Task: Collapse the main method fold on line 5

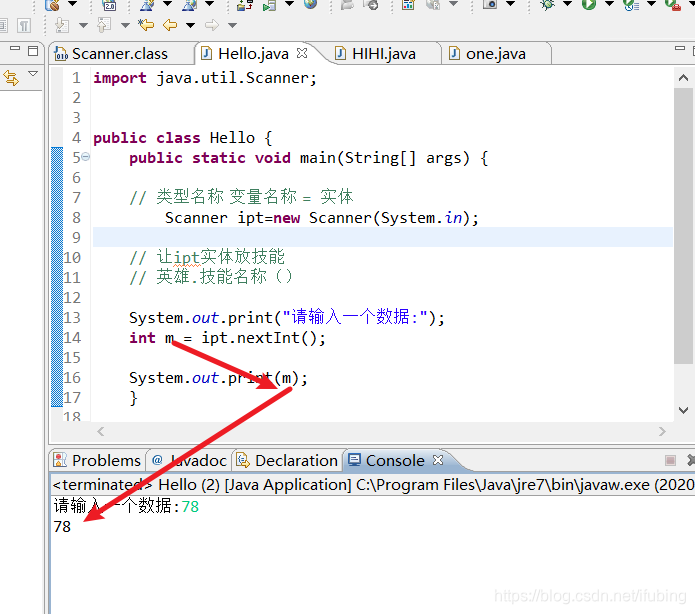Action: 86,156
